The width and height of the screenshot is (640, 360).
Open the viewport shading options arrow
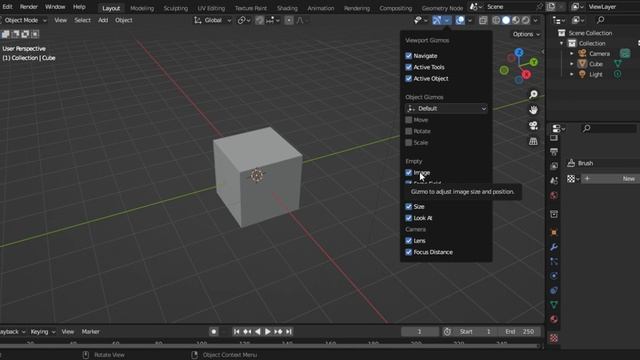[x=536, y=20]
